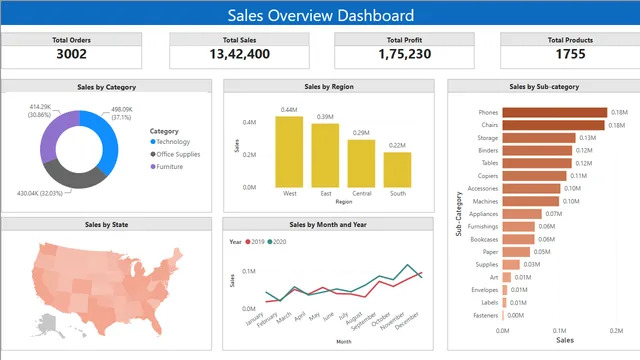Click the Appliances sub-category bar

(522, 213)
